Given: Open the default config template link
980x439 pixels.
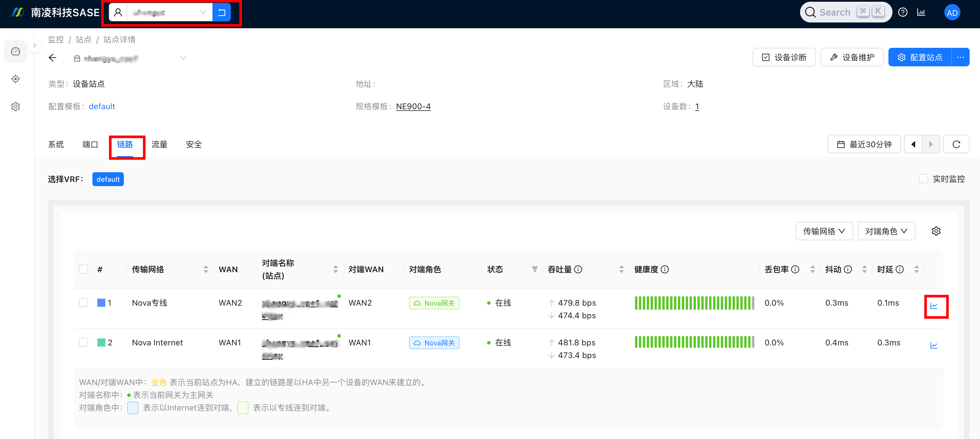Looking at the screenshot, I should click(x=102, y=107).
